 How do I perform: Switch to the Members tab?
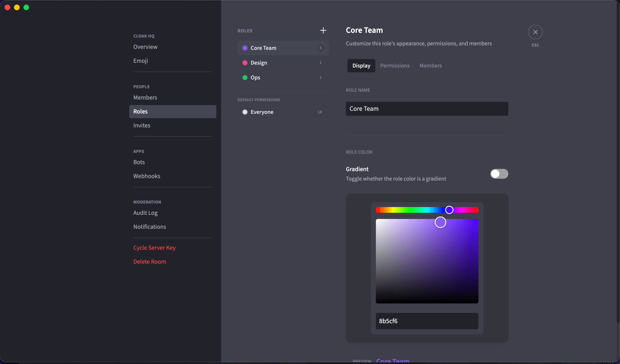click(431, 66)
